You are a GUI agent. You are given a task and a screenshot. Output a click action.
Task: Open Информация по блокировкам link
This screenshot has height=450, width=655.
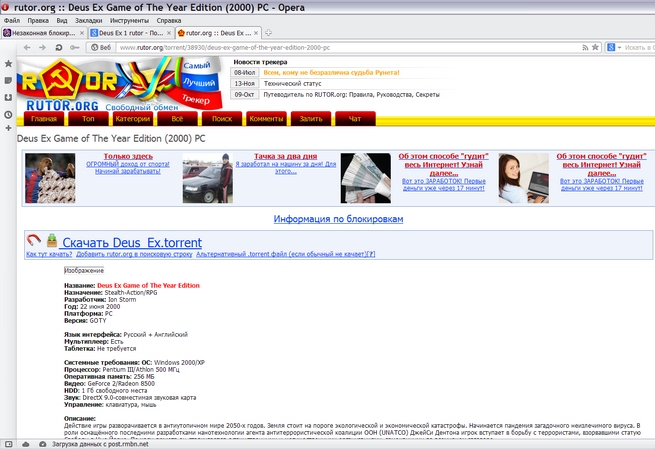338,219
